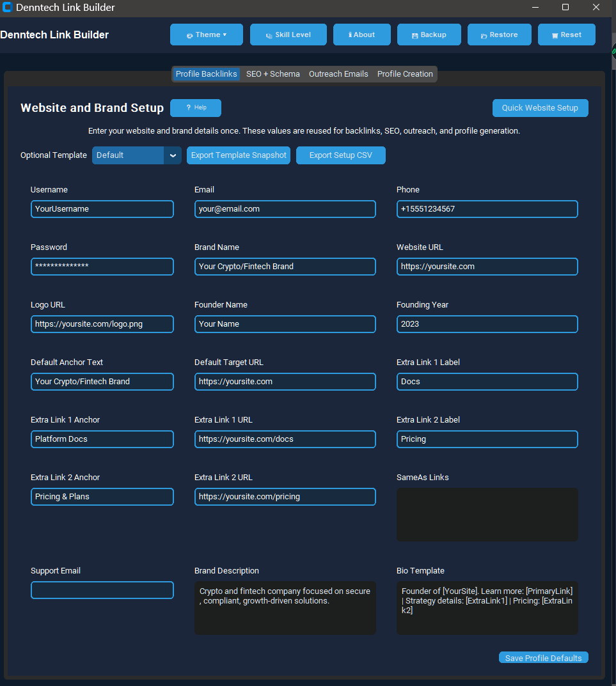The image size is (616, 686).
Task: Click inside the Support Email field
Action: click(102, 590)
